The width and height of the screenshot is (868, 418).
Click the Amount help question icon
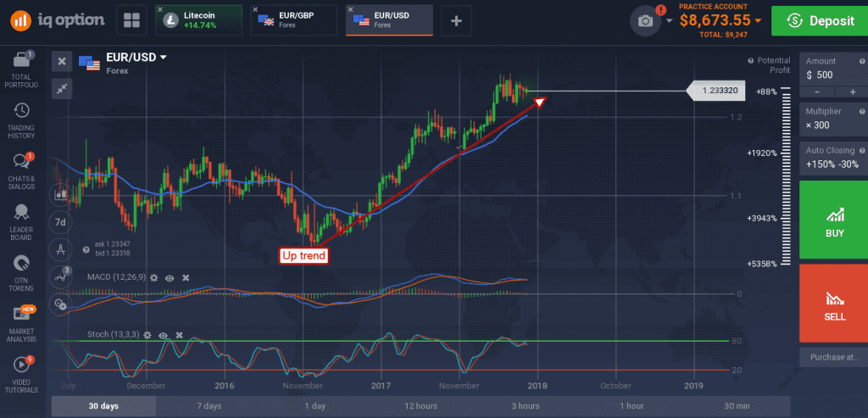(862, 61)
